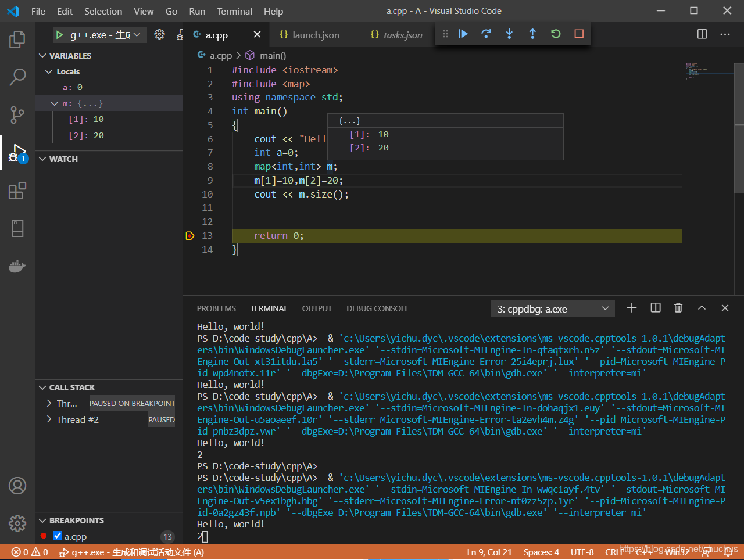Toggle the breakpoint on line 13

point(190,236)
